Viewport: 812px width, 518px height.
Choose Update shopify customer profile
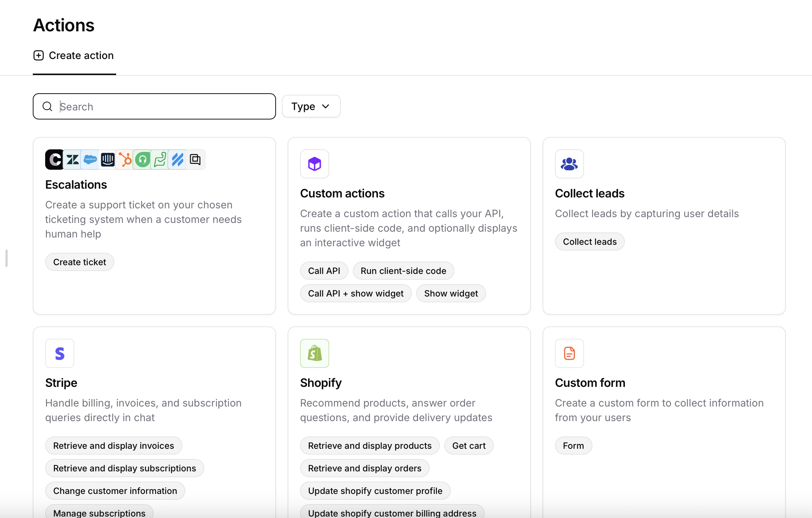tap(375, 491)
